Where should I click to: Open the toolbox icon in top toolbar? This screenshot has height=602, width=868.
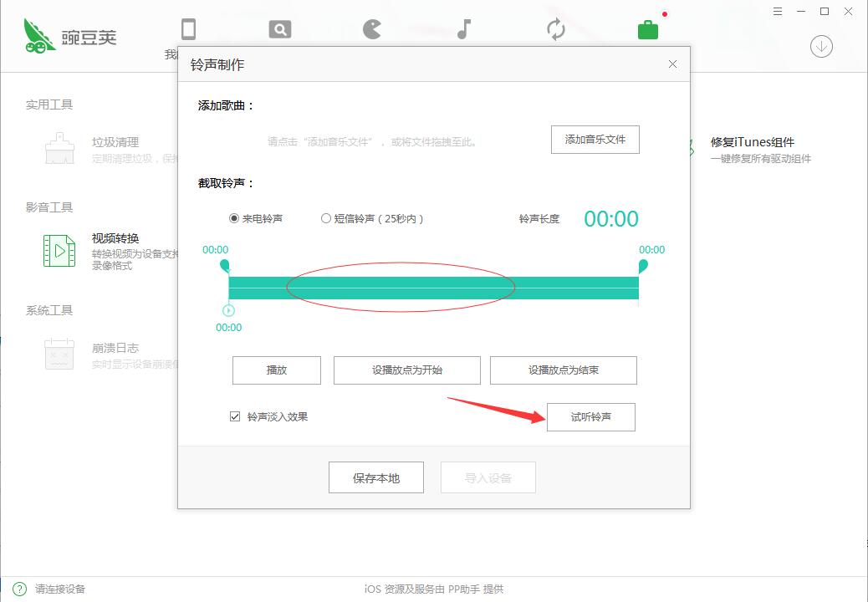pyautogui.click(x=649, y=28)
